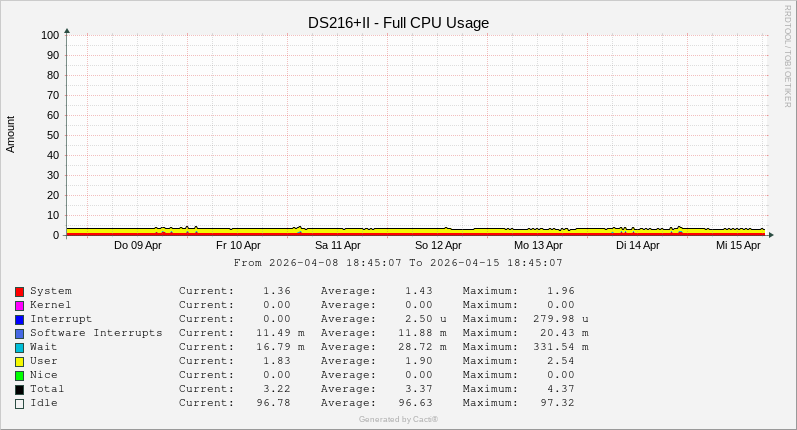797x430 pixels.
Task: Click the Idle Maximum value 97.32
Action: 557,403
